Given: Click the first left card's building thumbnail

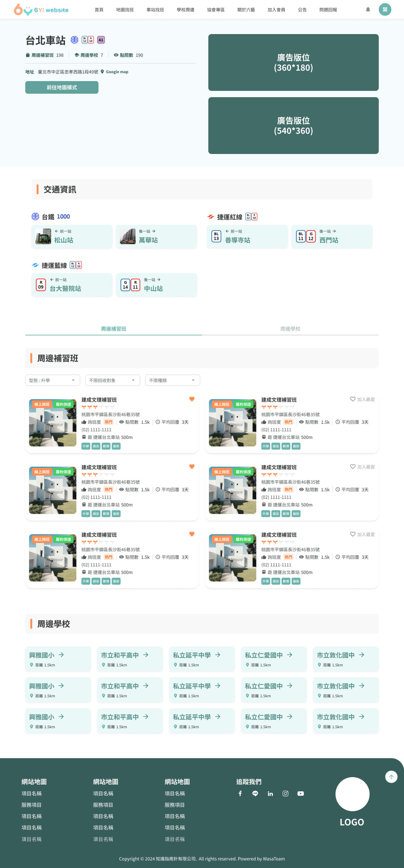Looking at the screenshot, I should 53,423.
